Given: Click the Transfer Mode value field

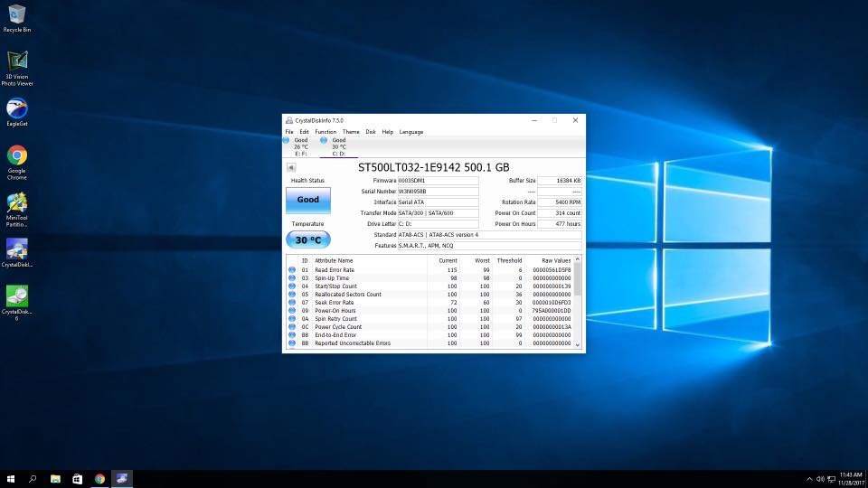Looking at the screenshot, I should pyautogui.click(x=438, y=213).
